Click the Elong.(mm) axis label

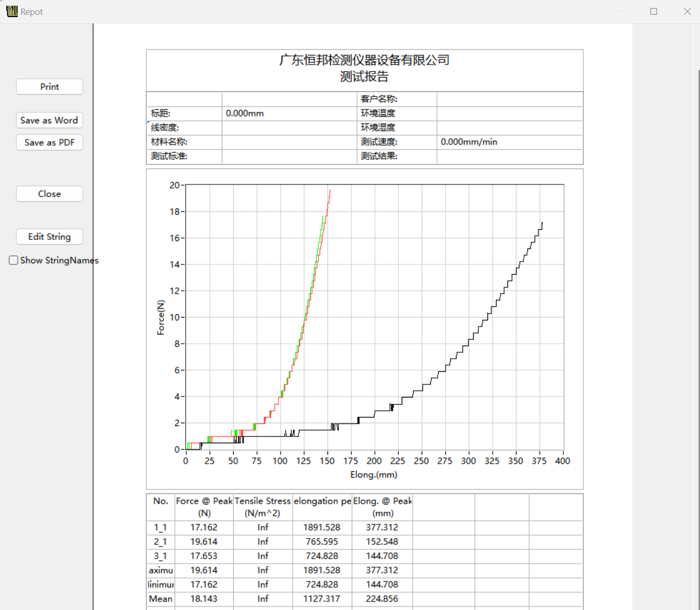(x=374, y=475)
